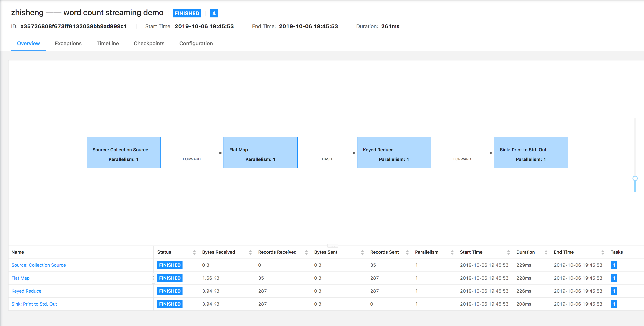The height and width of the screenshot is (326, 644).
Task: Click the Name column resize handle
Action: pyautogui.click(x=153, y=278)
